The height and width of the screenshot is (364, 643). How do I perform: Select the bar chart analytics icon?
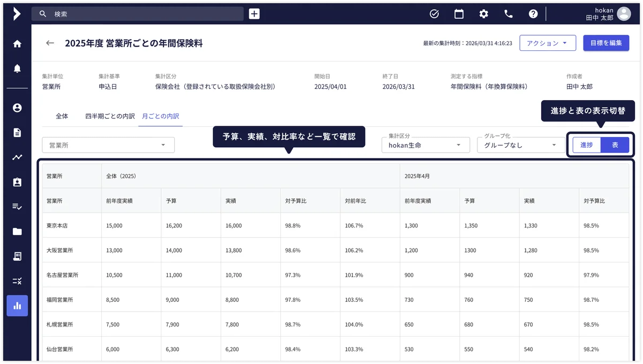(17, 306)
